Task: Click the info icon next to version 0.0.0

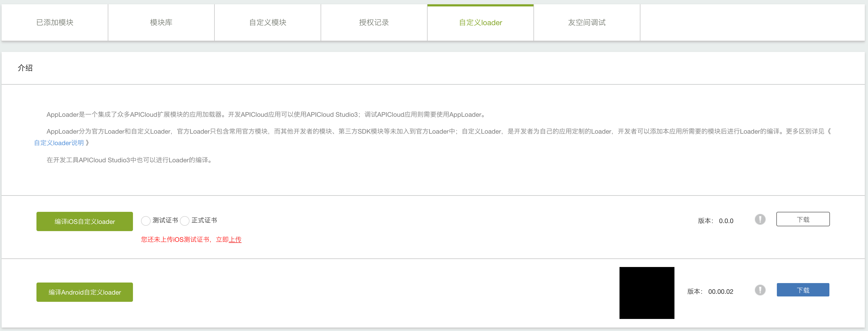Action: pos(760,220)
